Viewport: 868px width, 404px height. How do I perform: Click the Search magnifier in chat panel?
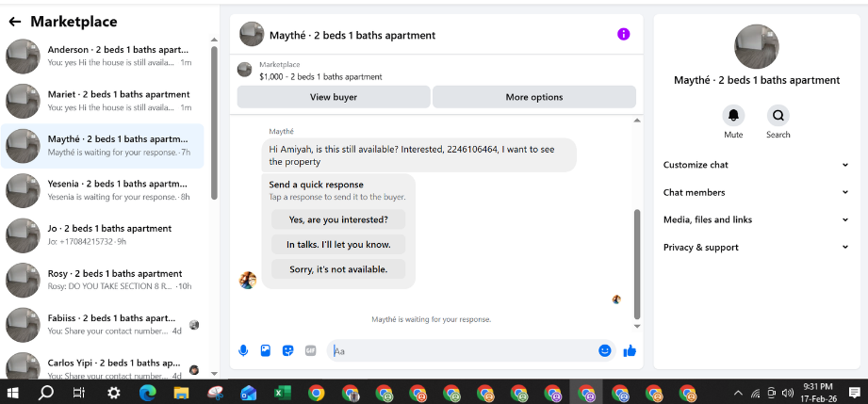pos(778,116)
